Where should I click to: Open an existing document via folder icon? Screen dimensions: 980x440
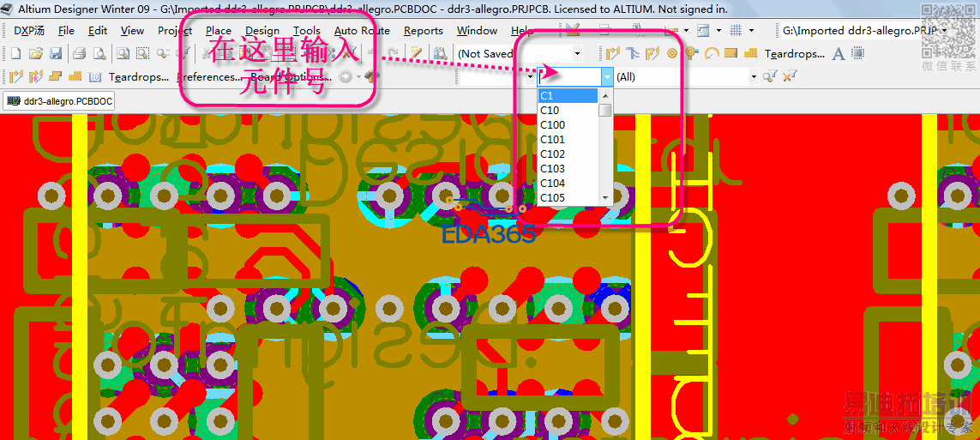(x=36, y=54)
